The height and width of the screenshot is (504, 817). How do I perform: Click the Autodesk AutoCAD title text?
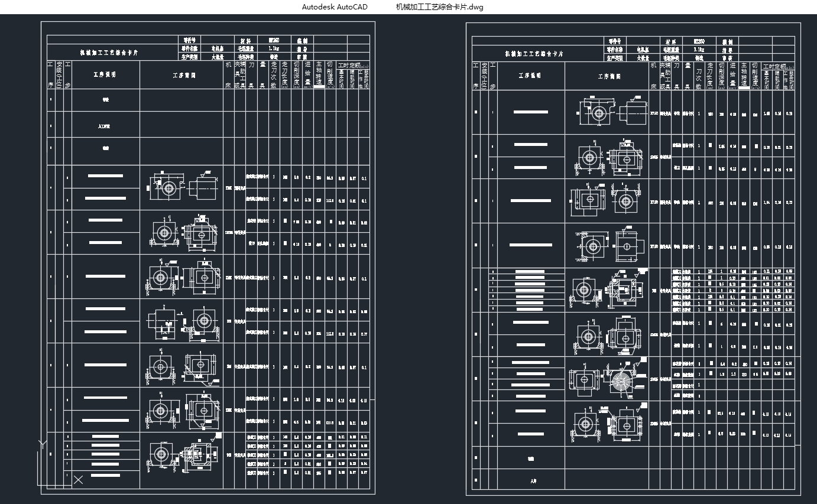pos(335,7)
